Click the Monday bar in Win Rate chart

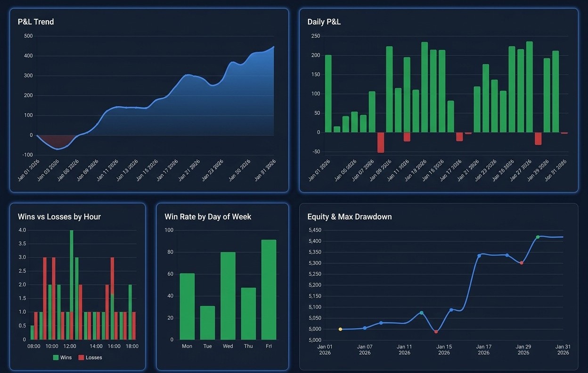187,307
